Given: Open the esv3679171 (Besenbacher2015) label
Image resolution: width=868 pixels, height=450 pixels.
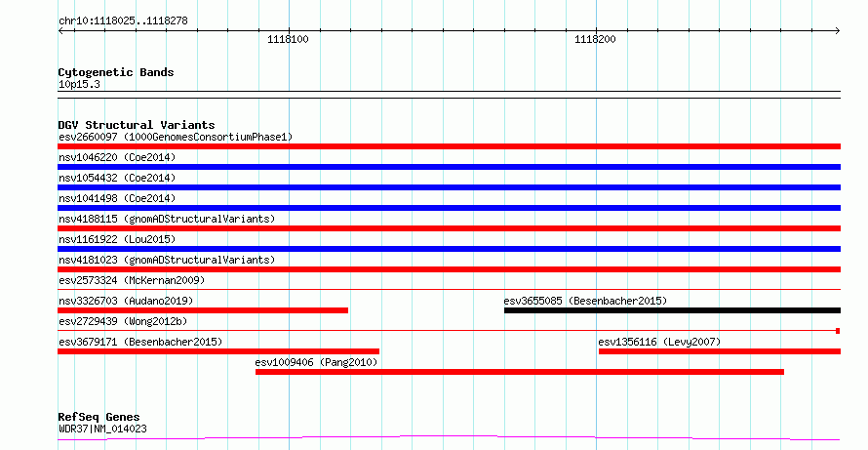Looking at the screenshot, I should (x=140, y=342).
